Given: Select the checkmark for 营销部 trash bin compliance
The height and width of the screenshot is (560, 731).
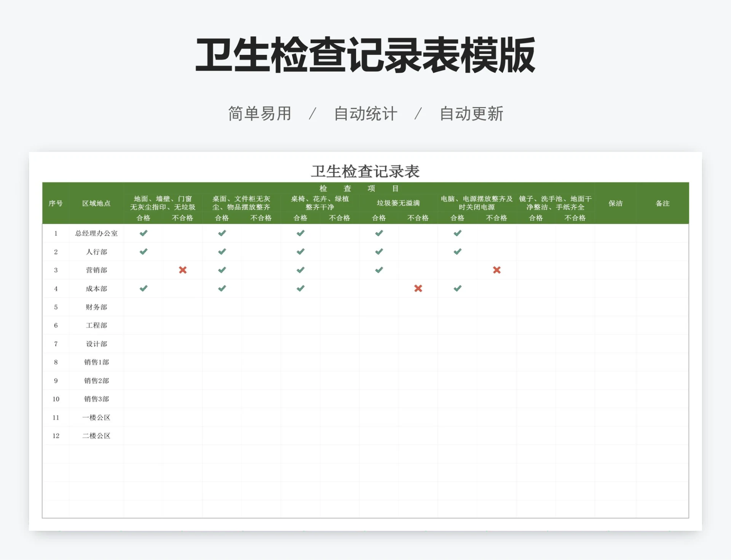Looking at the screenshot, I should pyautogui.click(x=379, y=270).
